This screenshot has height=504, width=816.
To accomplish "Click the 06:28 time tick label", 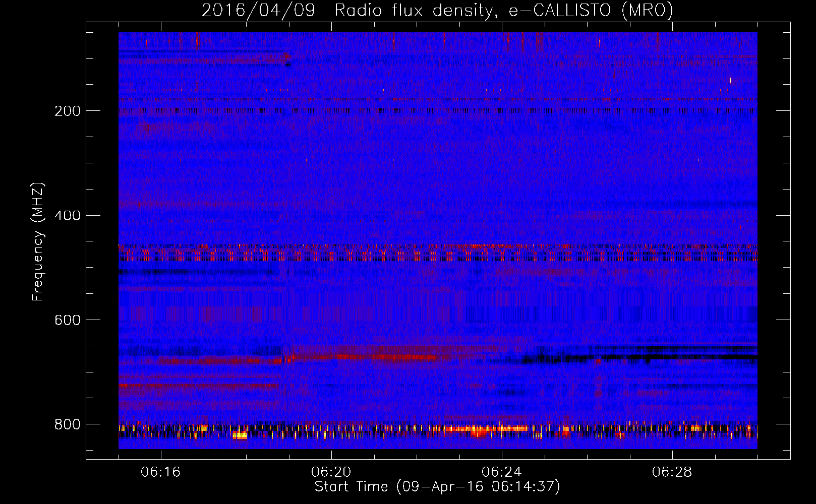I will tap(672, 472).
